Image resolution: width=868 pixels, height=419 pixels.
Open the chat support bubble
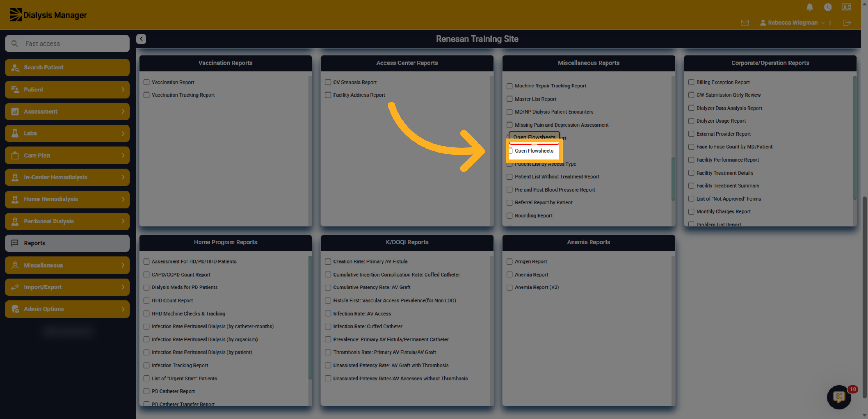839,397
